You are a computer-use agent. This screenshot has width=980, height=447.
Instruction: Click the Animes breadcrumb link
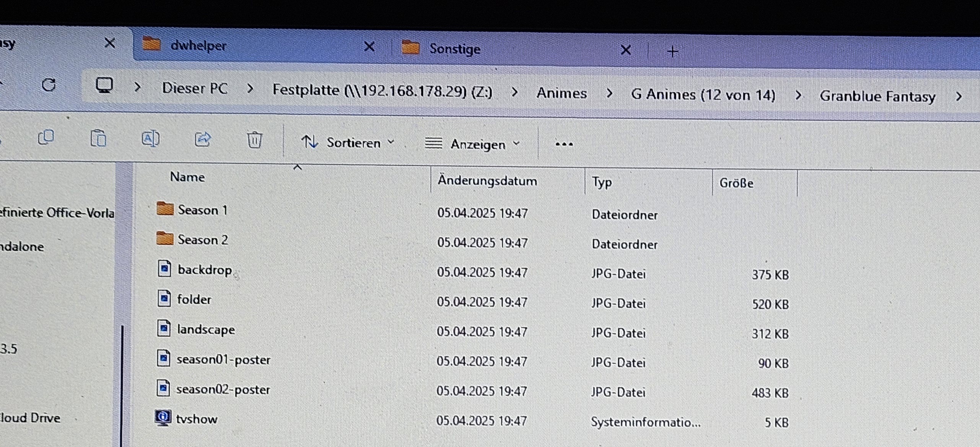click(x=562, y=93)
